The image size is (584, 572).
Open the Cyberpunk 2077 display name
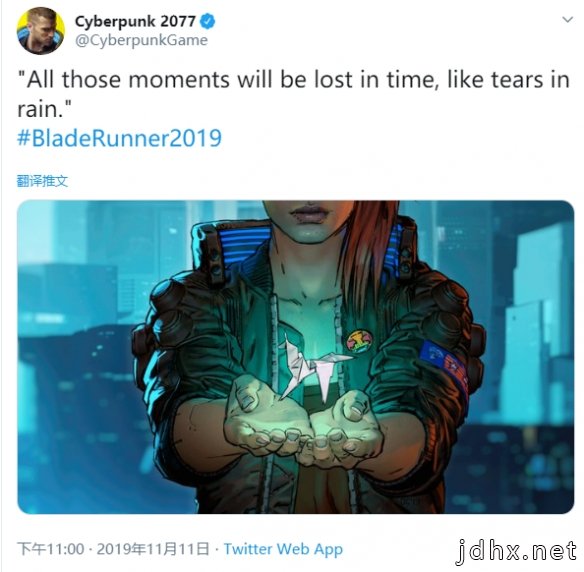(x=135, y=21)
